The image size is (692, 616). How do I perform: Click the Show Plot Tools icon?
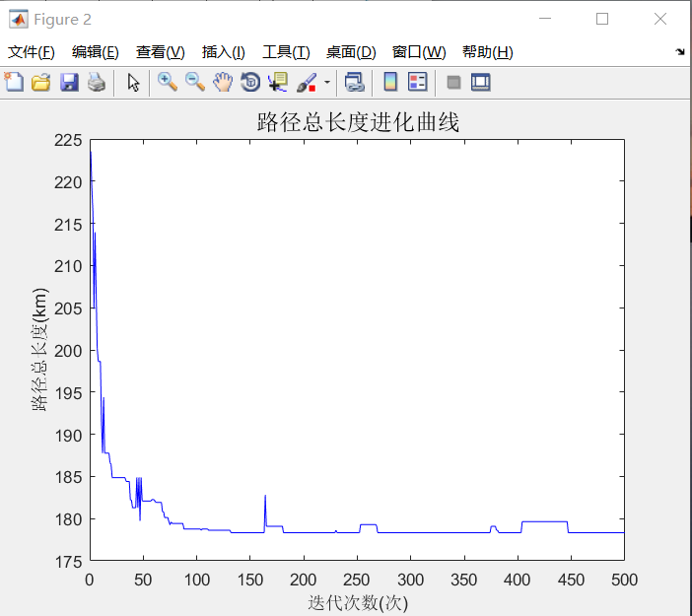click(x=481, y=82)
